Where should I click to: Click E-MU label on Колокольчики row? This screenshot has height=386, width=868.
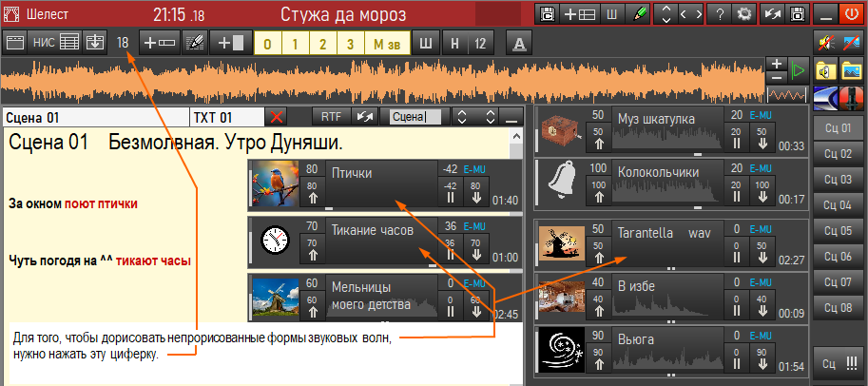(x=762, y=167)
